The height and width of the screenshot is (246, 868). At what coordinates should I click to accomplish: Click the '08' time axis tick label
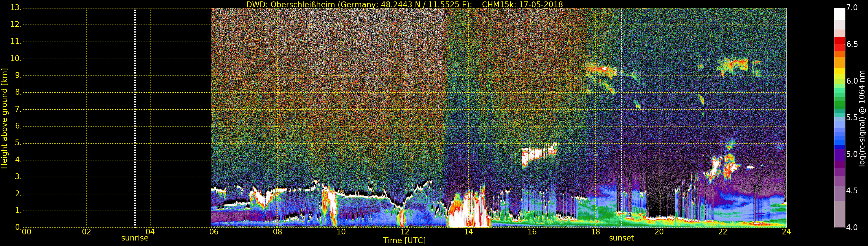point(278,232)
